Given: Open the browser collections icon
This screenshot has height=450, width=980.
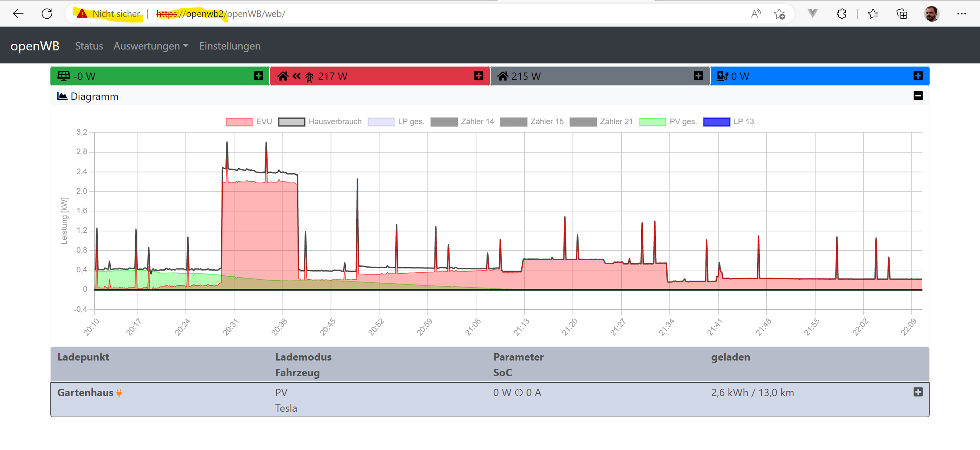Looking at the screenshot, I should pyautogui.click(x=902, y=14).
